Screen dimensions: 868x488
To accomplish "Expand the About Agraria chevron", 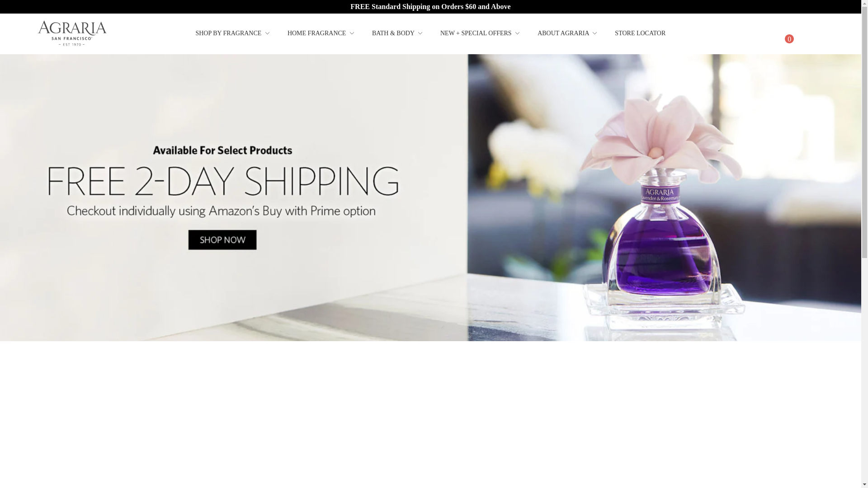I will (594, 33).
